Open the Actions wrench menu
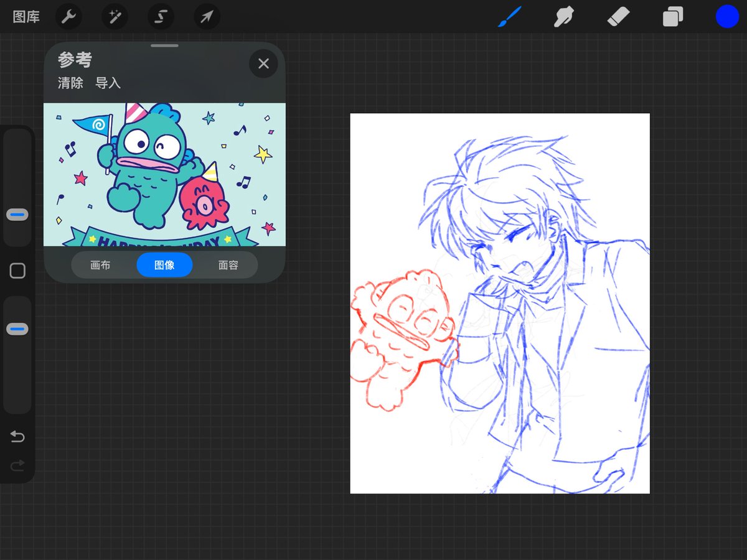This screenshot has width=747, height=560. [x=68, y=17]
